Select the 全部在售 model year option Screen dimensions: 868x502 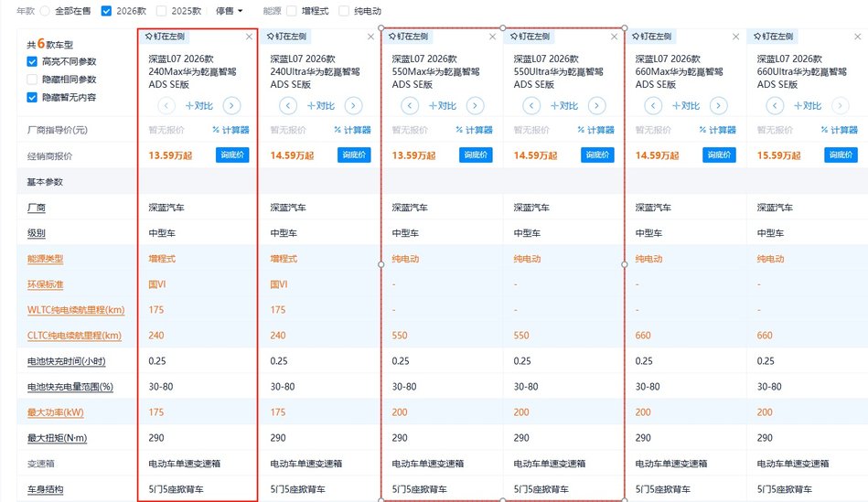pos(46,11)
